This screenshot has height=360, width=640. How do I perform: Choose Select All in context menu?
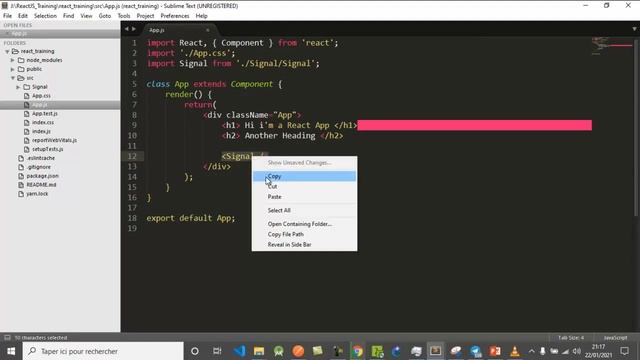coord(304,210)
